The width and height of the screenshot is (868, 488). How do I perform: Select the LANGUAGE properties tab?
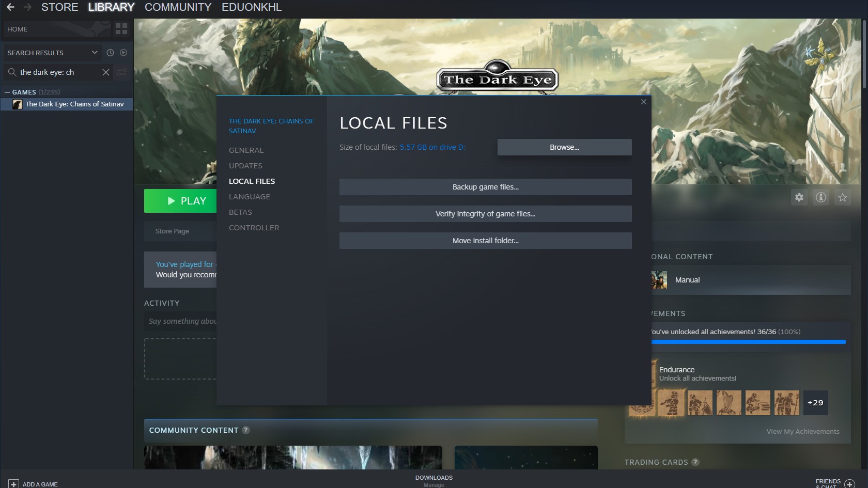(250, 197)
